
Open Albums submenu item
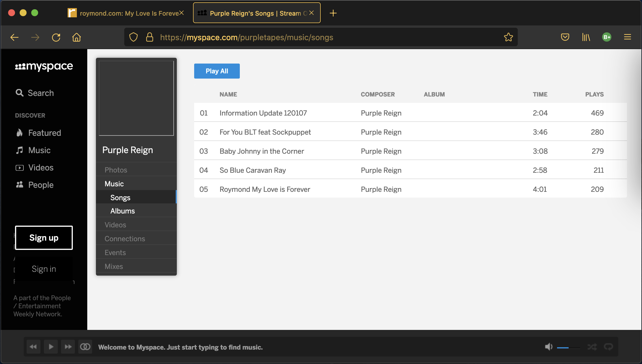coord(136,211)
